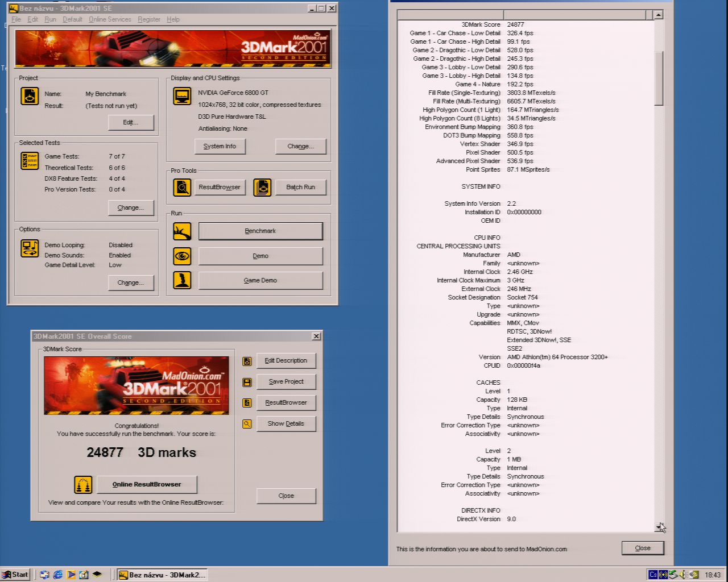Click Change... under Selected Tests

click(x=131, y=208)
